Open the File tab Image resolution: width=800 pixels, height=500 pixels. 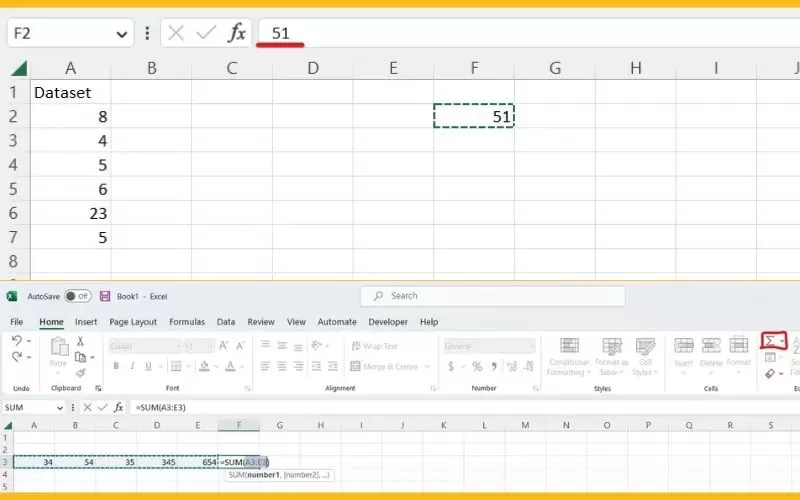(17, 322)
